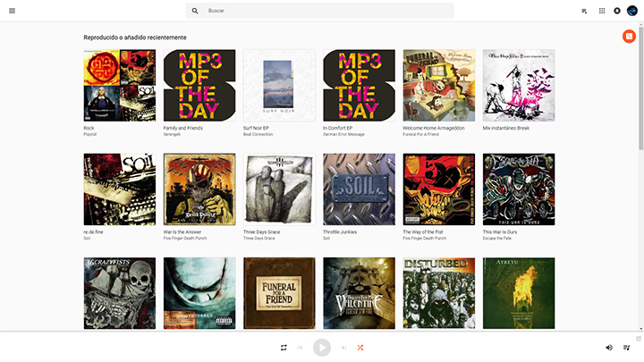Click the Throttle Junkies title
Image resolution: width=644 pixels, height=362 pixels.
coord(340,232)
